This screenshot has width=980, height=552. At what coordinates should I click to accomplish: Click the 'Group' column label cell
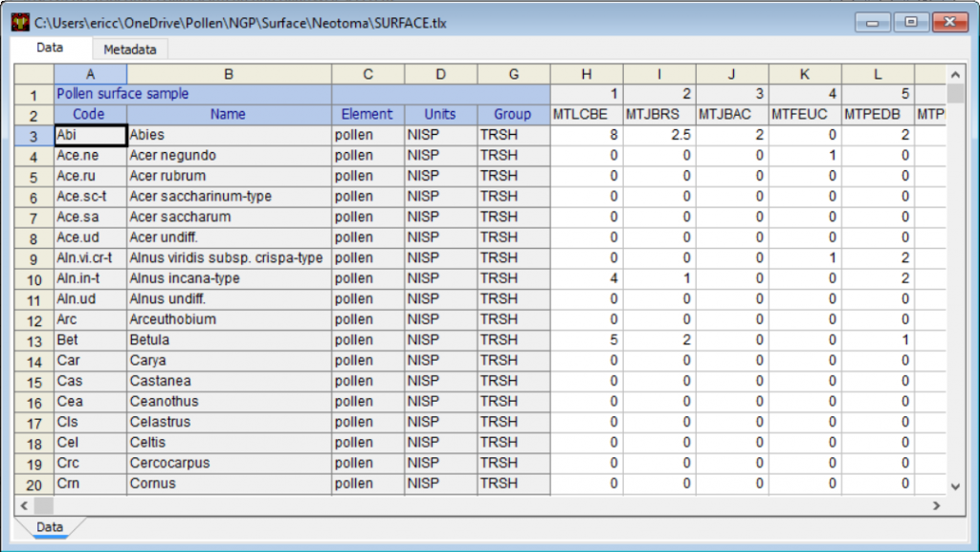coord(514,115)
